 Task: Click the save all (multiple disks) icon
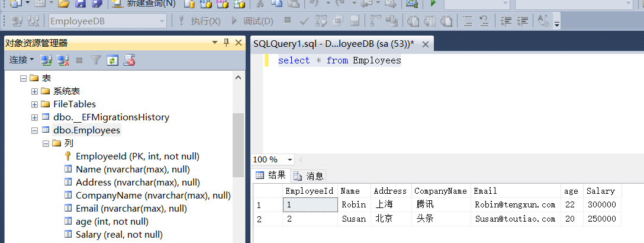pyautogui.click(x=96, y=4)
